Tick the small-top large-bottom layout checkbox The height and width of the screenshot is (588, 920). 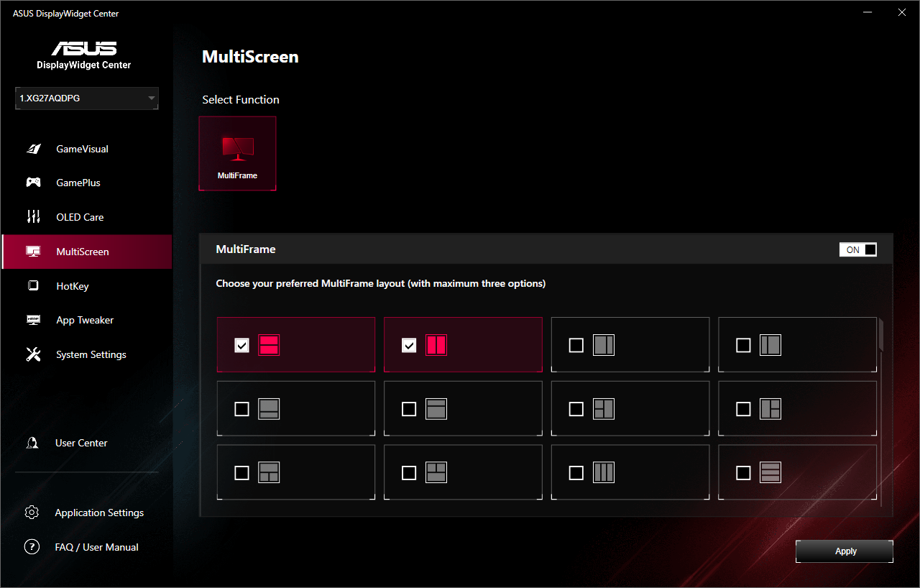[x=409, y=409]
